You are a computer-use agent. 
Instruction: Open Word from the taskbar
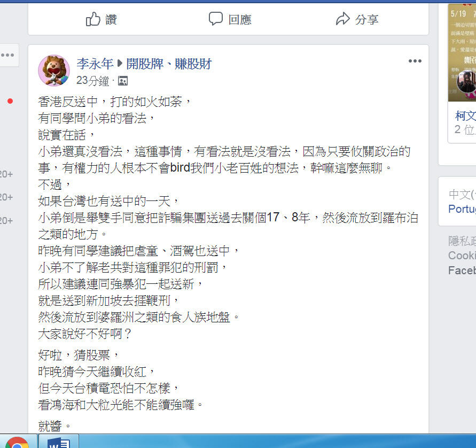click(x=59, y=443)
